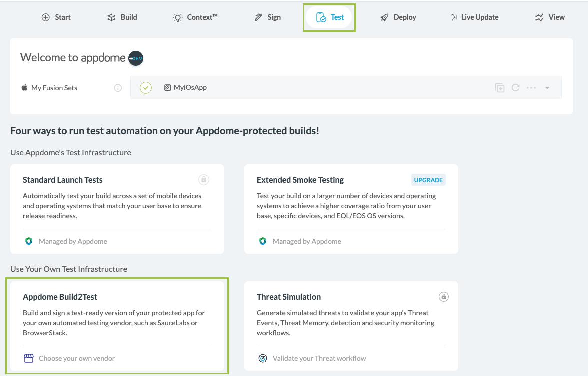Switch to the Build tab
Screen dimensions: 588x376
[122, 17]
